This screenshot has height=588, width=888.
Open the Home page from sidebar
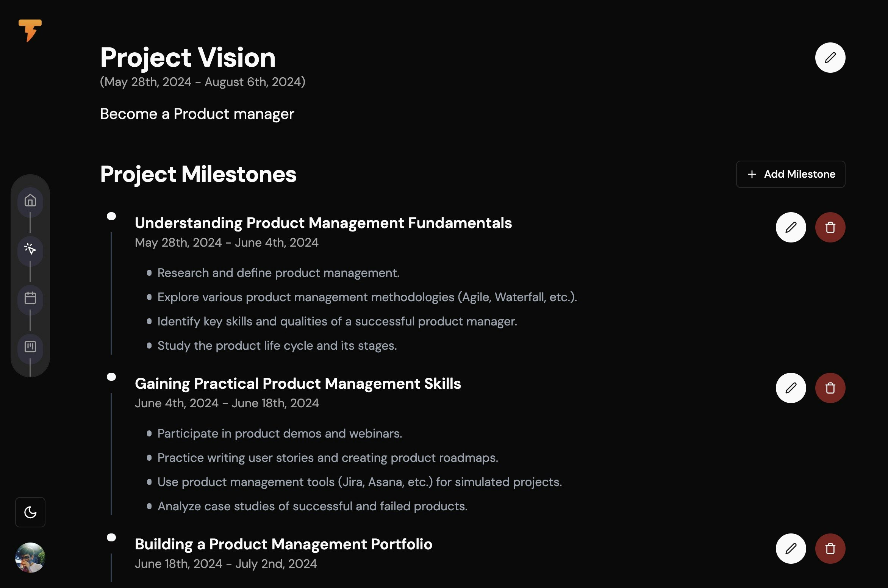coord(30,200)
